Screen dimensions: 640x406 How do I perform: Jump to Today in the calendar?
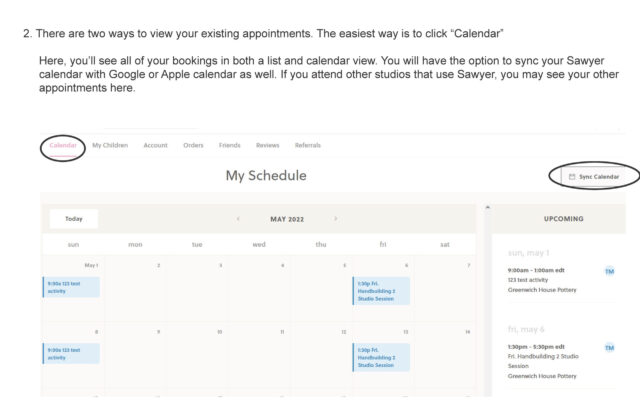coord(74,218)
